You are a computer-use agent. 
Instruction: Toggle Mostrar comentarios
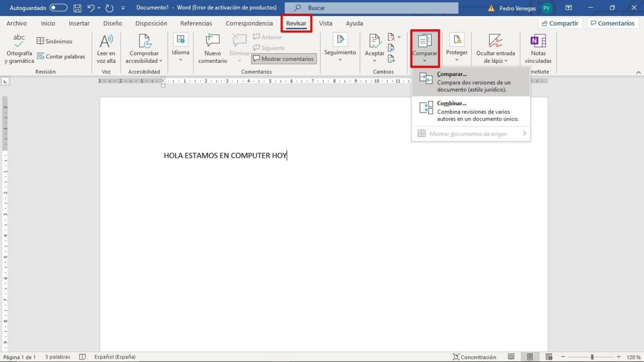284,59
